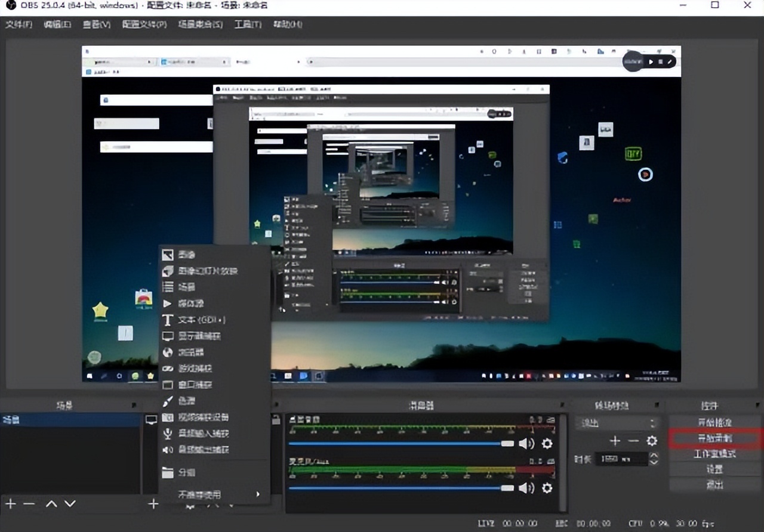Image resolution: width=764 pixels, height=532 pixels.
Task: Add a scene transition with plus icon
Action: (x=615, y=441)
